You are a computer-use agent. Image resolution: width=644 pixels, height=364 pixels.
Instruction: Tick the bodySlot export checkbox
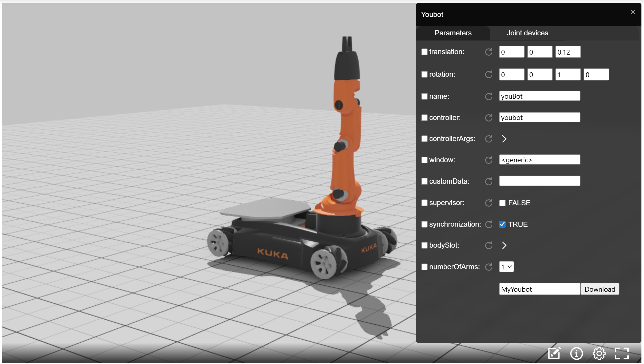coord(424,245)
